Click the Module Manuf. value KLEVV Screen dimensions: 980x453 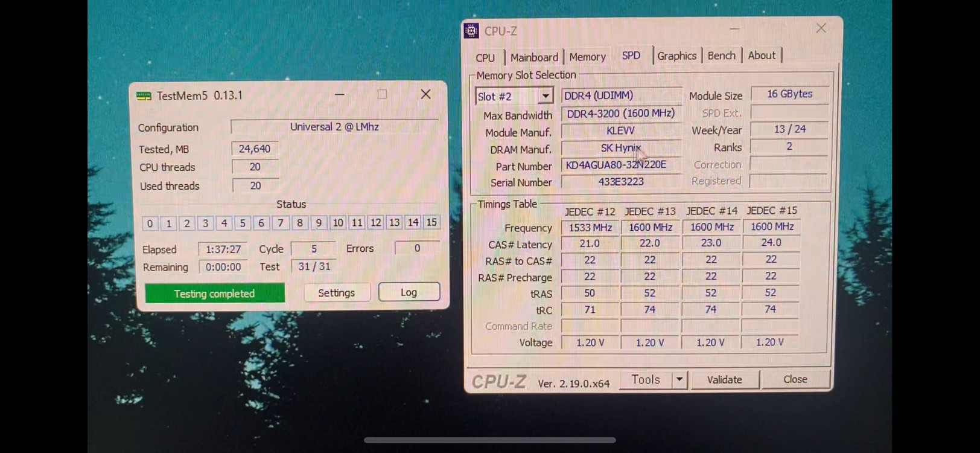tap(621, 130)
